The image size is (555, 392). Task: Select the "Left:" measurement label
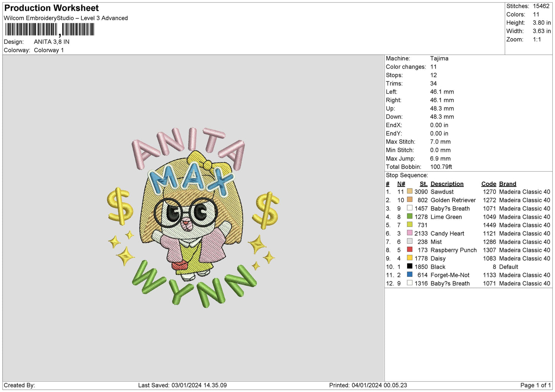(392, 92)
